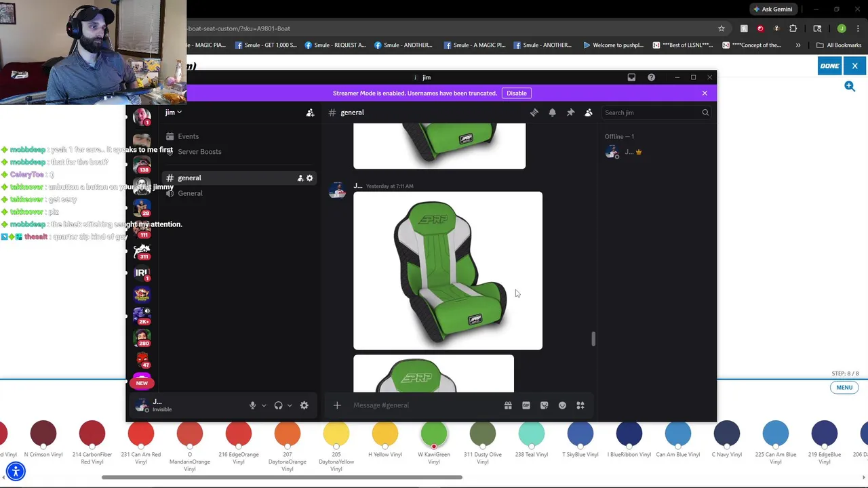Image resolution: width=868 pixels, height=488 pixels.
Task: Click blue zoom magnifier on customizer page
Action: click(x=850, y=86)
